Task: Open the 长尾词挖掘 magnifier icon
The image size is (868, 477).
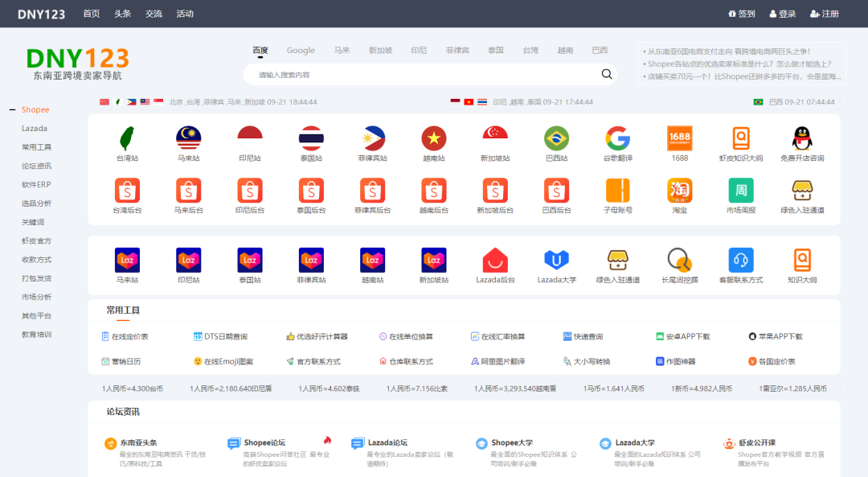Action: 679,261
